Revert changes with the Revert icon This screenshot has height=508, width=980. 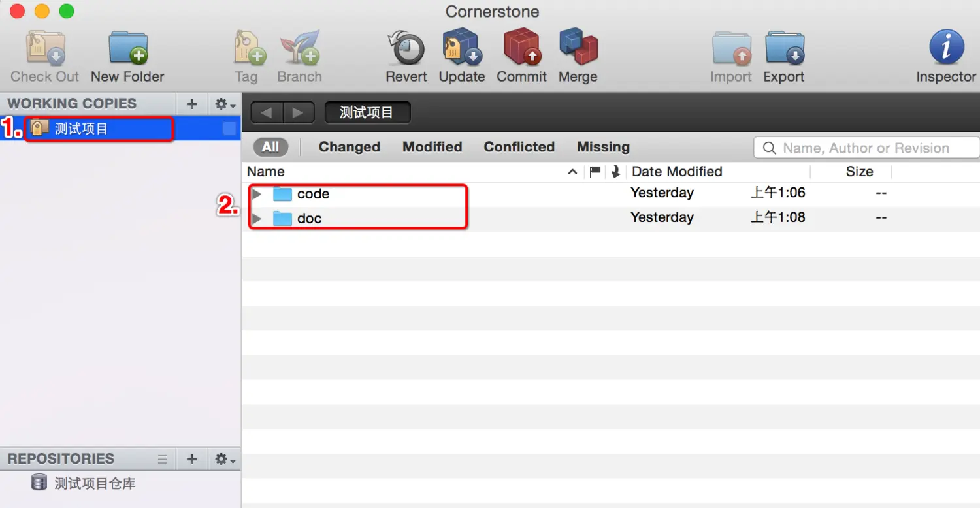(x=406, y=47)
